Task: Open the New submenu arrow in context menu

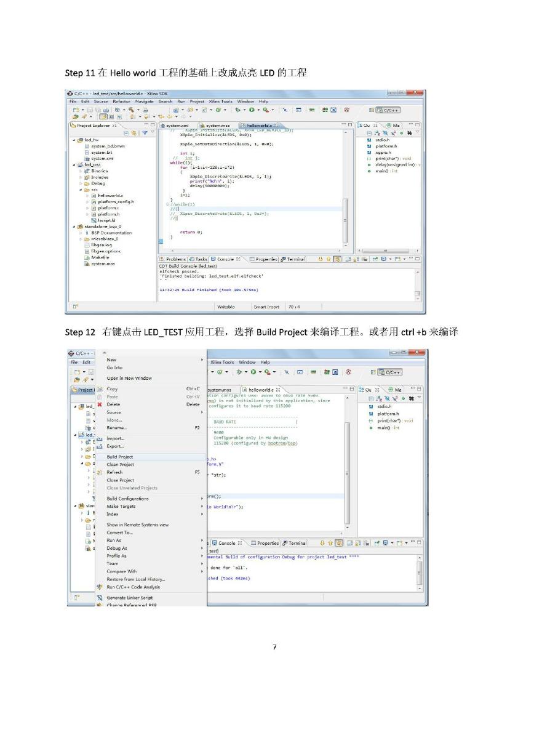Action: point(201,360)
